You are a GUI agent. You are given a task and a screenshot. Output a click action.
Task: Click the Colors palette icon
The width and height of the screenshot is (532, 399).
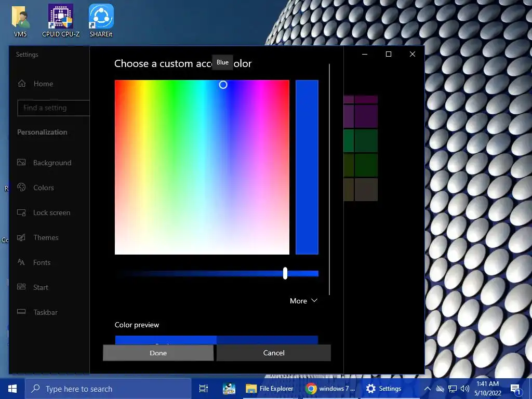coord(21,187)
